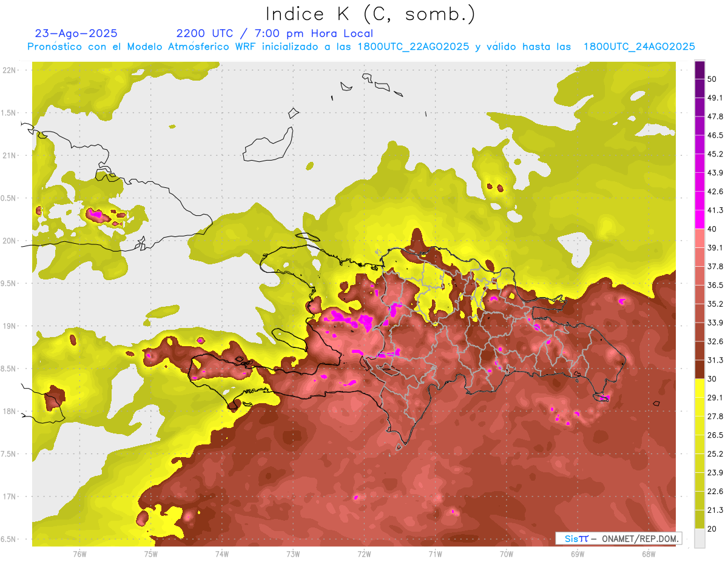Click the "68W" longitude label
Image resolution: width=728 pixels, height=562 pixels.
click(649, 554)
